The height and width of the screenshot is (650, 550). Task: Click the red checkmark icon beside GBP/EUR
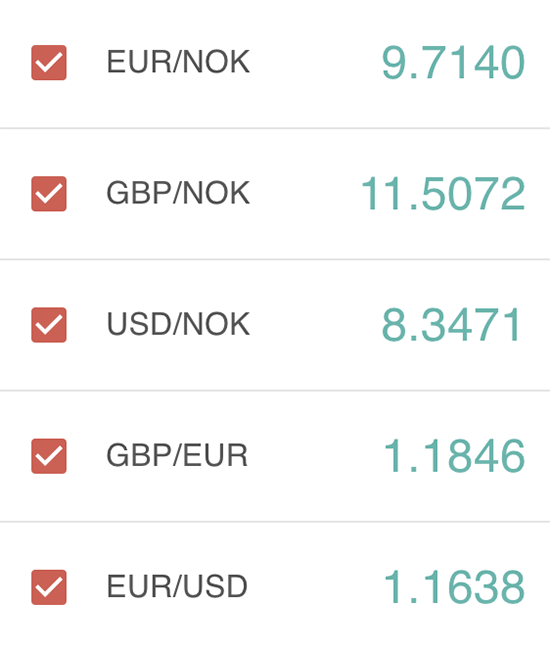point(49,456)
